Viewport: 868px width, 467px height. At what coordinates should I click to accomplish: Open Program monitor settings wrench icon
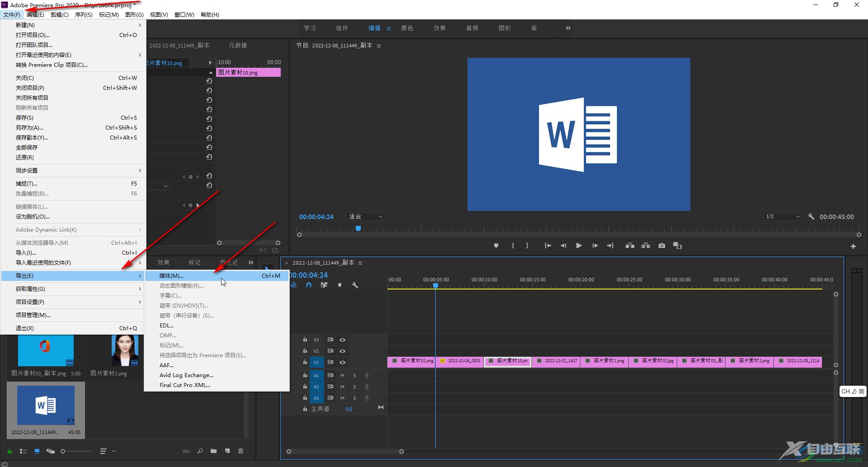click(x=811, y=217)
